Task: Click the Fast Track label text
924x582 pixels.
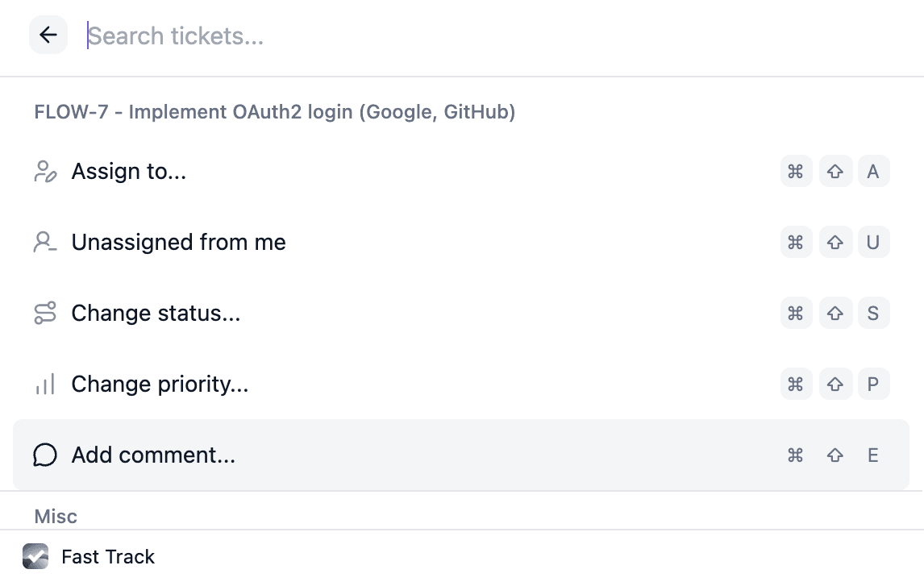Action: pos(108,557)
